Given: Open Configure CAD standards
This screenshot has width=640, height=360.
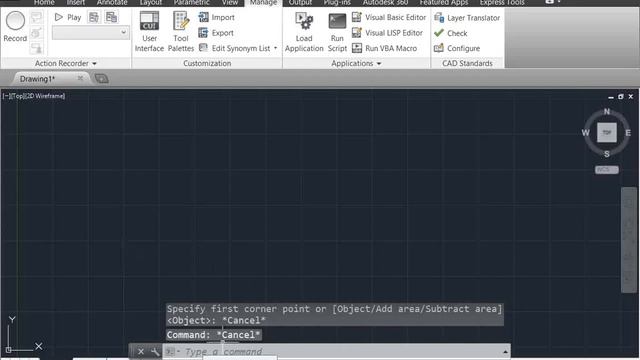Looking at the screenshot, I should coord(457,48).
